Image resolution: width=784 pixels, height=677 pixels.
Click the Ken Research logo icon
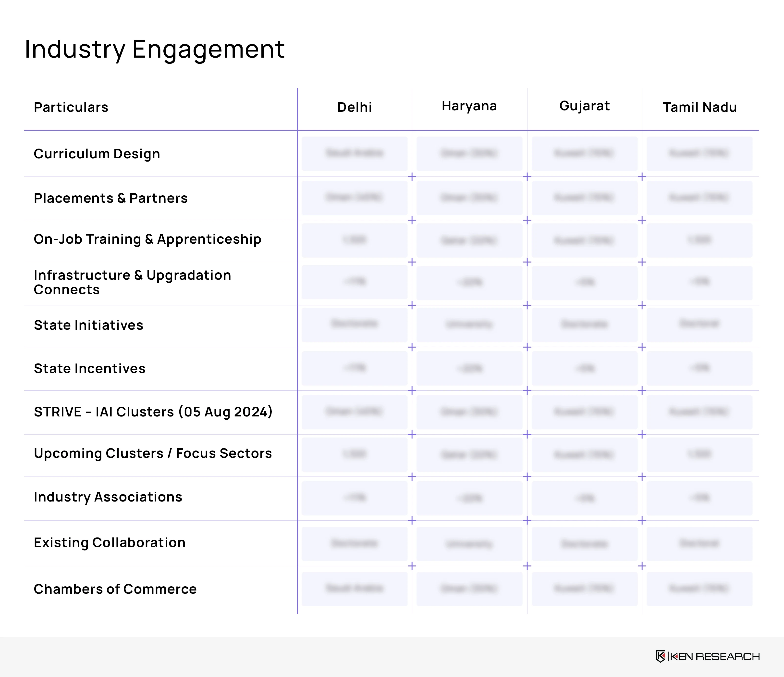point(660,656)
